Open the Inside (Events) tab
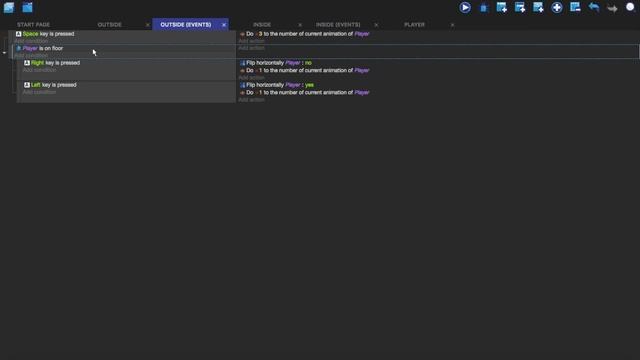This screenshot has height=360, width=640. 338,24
